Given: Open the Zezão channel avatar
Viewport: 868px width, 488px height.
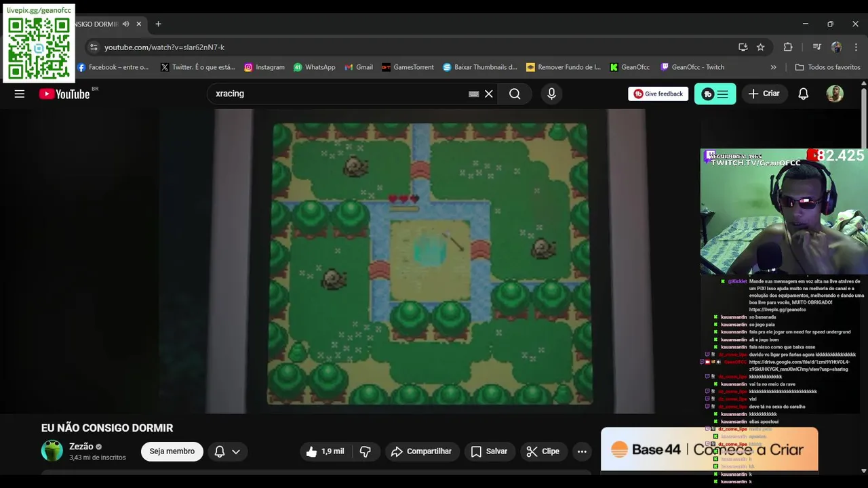Looking at the screenshot, I should [x=52, y=451].
